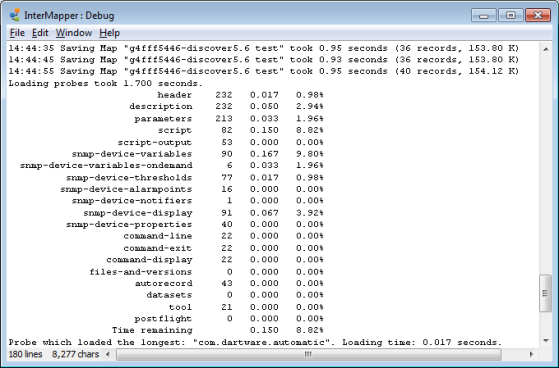
Task: Click the 'snmp-device-properties' row label
Action: [129, 224]
